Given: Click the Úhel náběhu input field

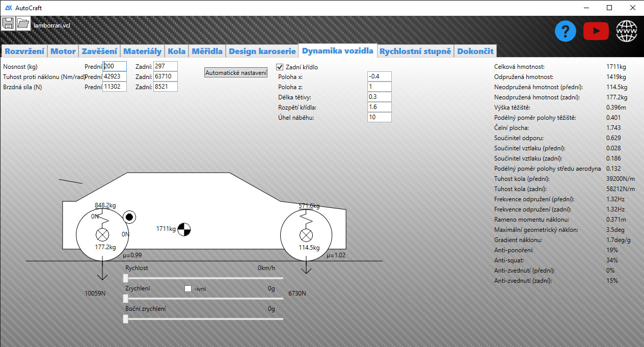Looking at the screenshot, I should pyautogui.click(x=379, y=118).
